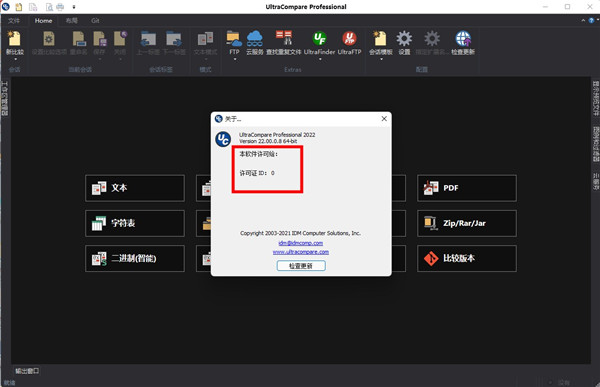This screenshot has height=387, width=600.
Task: Start a Zip/Rar/Jar archive comparison
Action: (x=467, y=223)
